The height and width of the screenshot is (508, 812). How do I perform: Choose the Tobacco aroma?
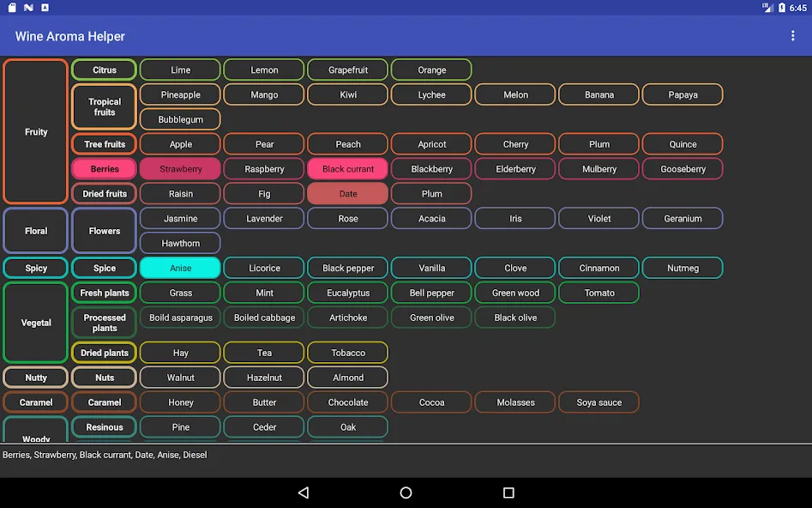pyautogui.click(x=348, y=353)
